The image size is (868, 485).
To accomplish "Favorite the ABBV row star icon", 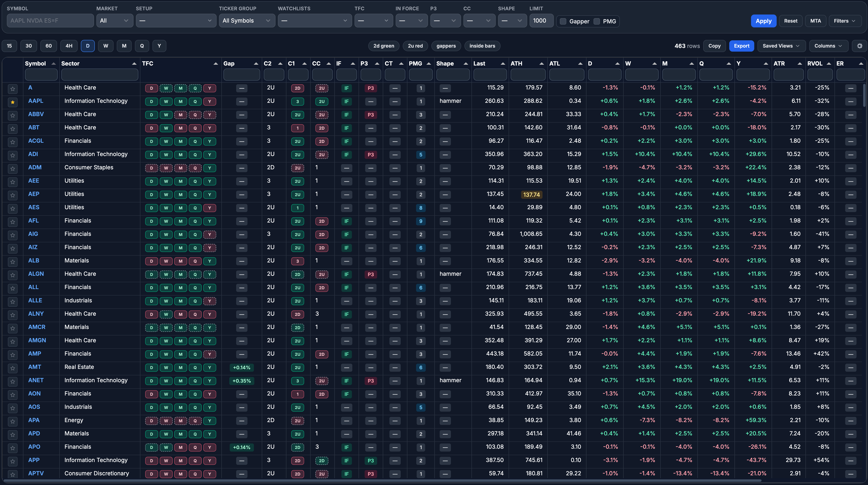I will [13, 116].
